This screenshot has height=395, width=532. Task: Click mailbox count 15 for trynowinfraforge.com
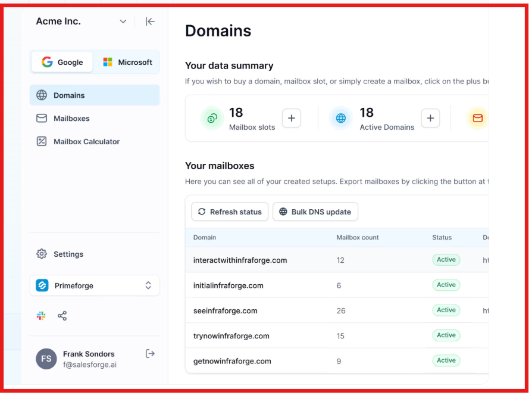tap(340, 336)
